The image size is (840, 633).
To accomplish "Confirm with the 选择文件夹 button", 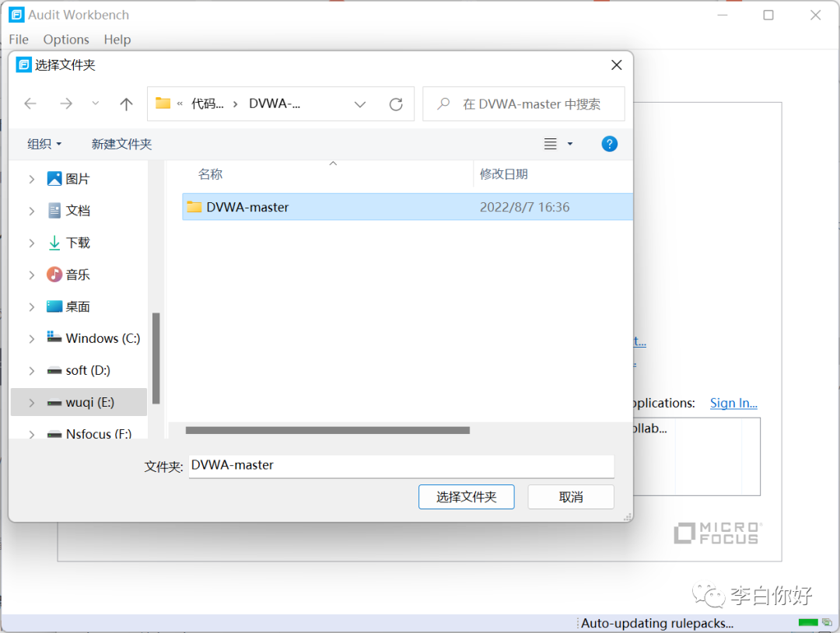I will (466, 497).
